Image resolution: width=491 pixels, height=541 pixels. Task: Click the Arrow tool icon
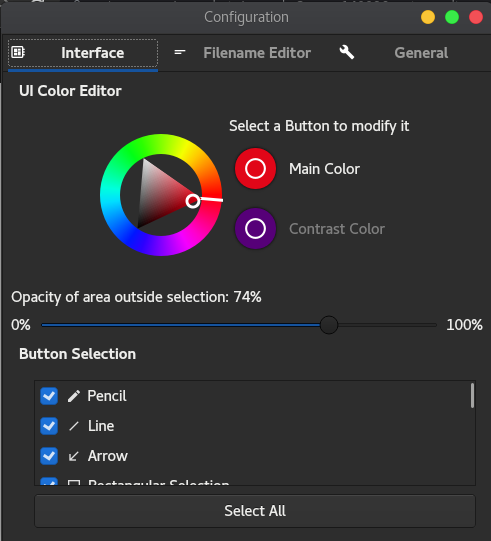tap(73, 456)
